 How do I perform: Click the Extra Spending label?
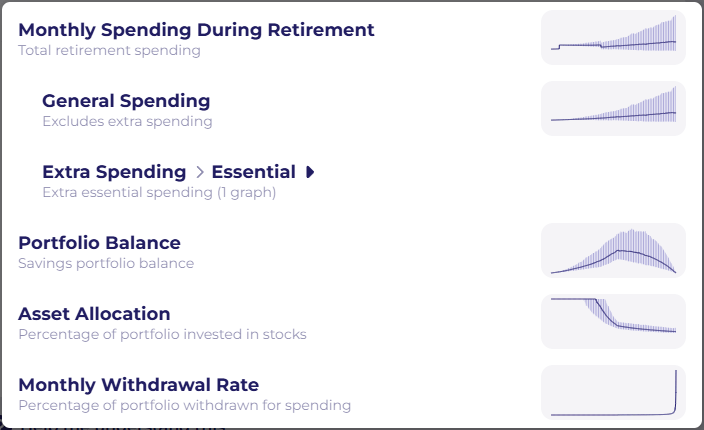[114, 172]
